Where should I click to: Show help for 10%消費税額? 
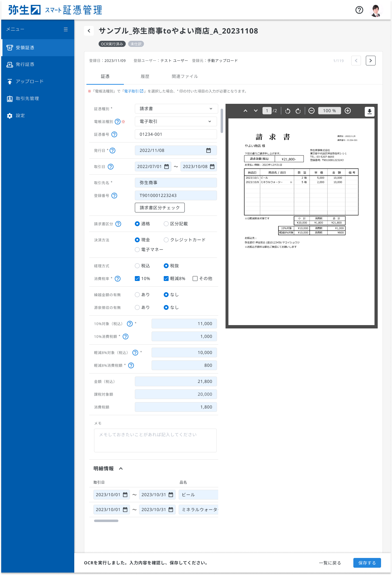[125, 336]
